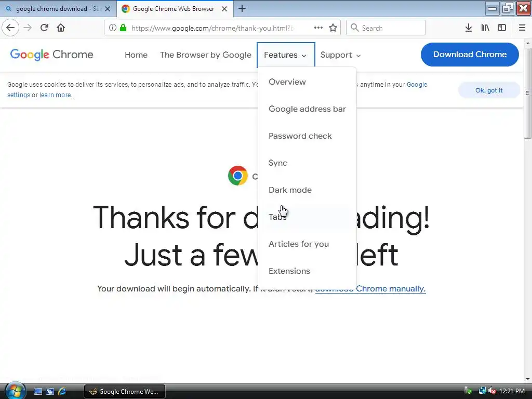This screenshot has width=532, height=399.
Task: Open page actions three-dot menu
Action: click(318, 28)
